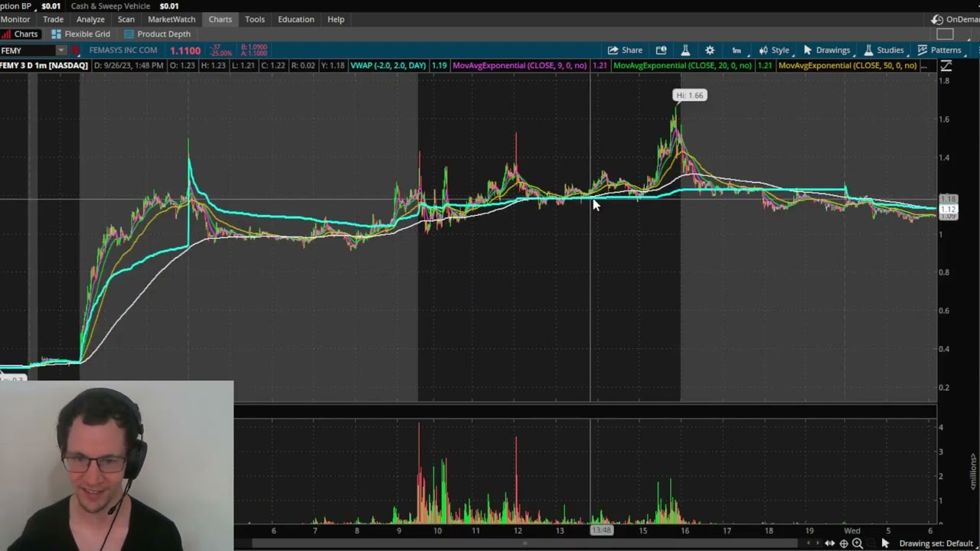Click the green MovAvgExponential 20 label
Viewport: 980px width, 551px height.
[x=682, y=66]
